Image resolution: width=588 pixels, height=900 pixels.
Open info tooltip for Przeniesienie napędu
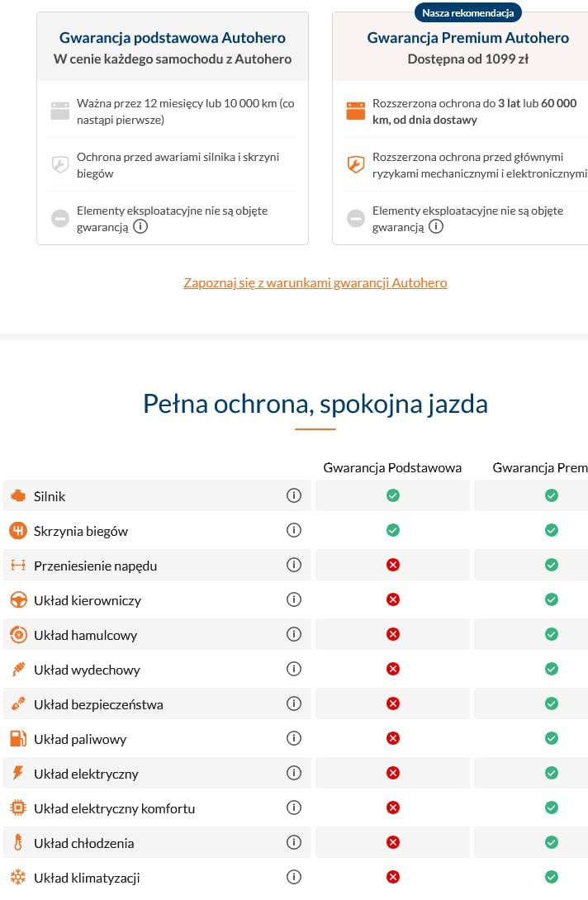293,565
